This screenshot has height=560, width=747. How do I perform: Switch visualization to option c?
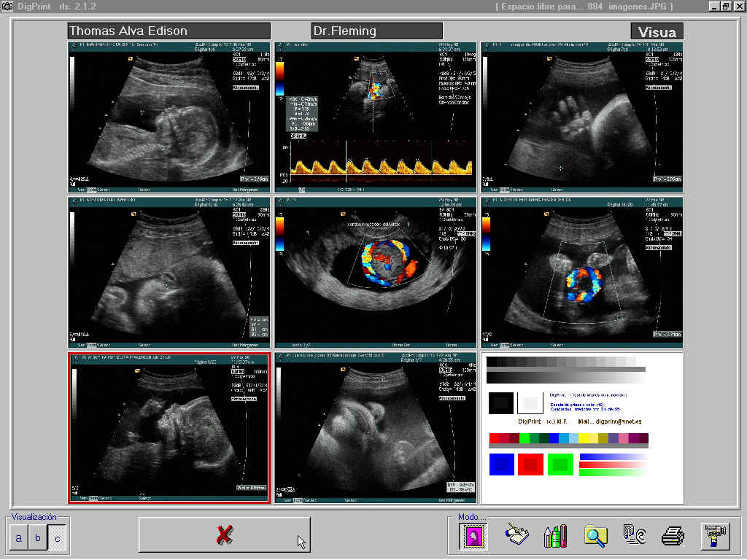pyautogui.click(x=57, y=538)
